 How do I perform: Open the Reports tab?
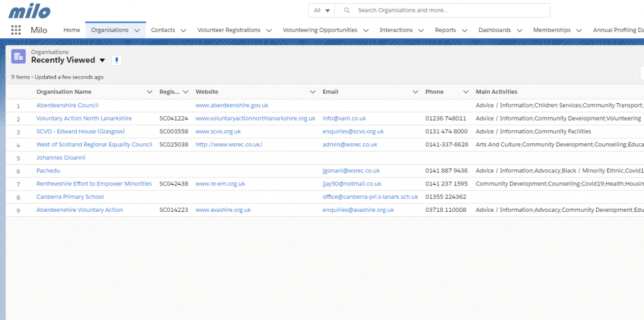pyautogui.click(x=446, y=30)
